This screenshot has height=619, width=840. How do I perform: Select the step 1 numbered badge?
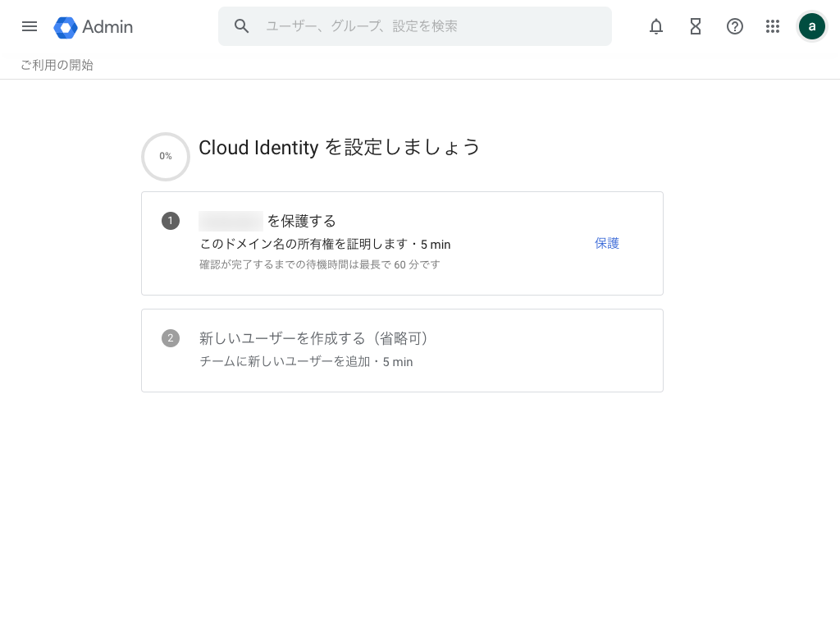click(x=171, y=221)
